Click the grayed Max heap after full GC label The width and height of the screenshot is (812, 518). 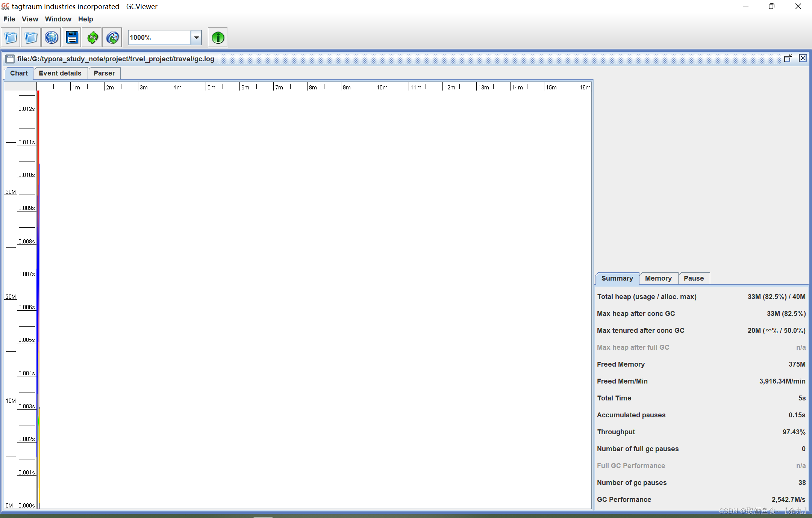(x=633, y=347)
